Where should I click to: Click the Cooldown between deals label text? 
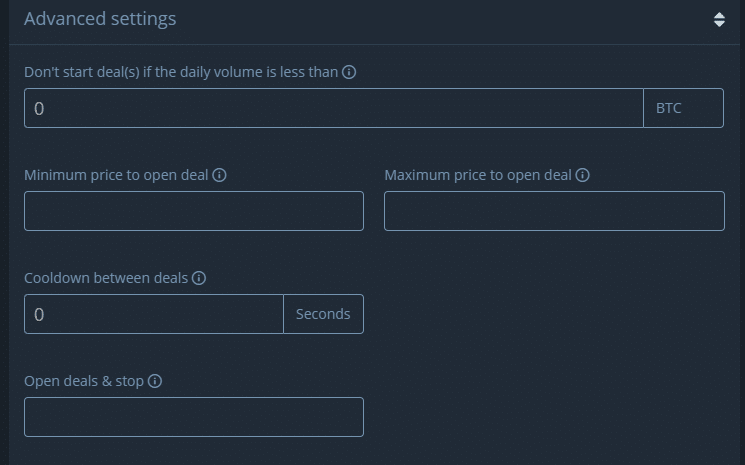coord(106,278)
